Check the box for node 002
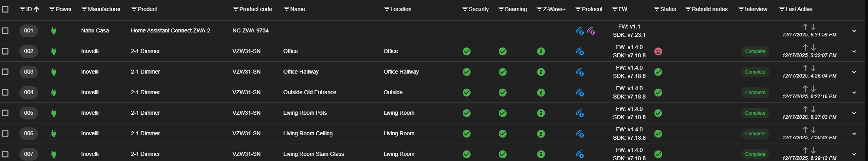The width and height of the screenshot is (868, 161). (5, 51)
